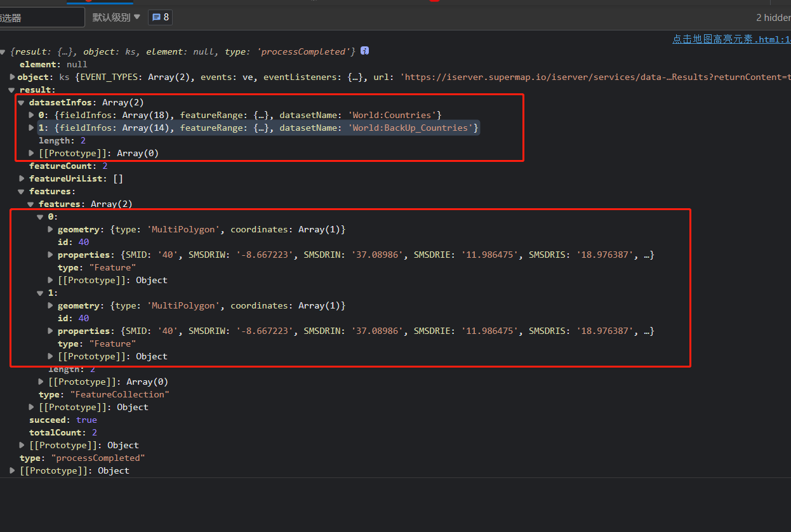791x532 pixels.
Task: Open the 默认级别 log level dropdown
Action: (116, 18)
